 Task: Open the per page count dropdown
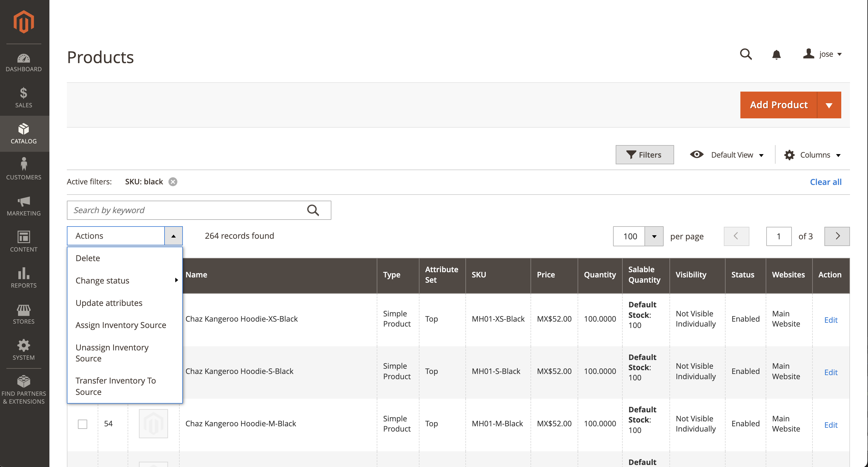click(654, 236)
